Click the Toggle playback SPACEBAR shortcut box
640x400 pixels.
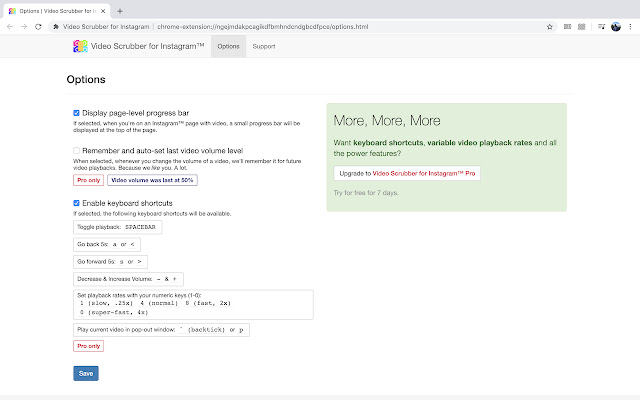pos(118,227)
